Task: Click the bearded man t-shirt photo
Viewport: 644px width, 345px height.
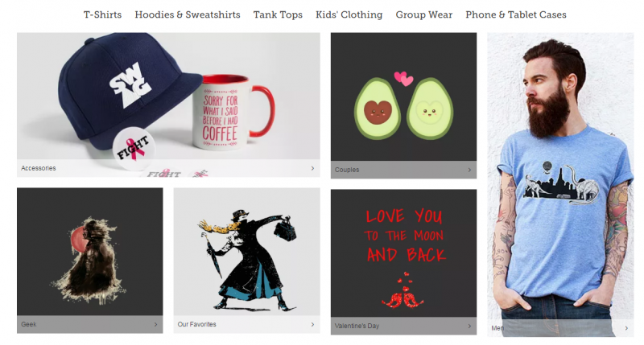Action: point(560,176)
